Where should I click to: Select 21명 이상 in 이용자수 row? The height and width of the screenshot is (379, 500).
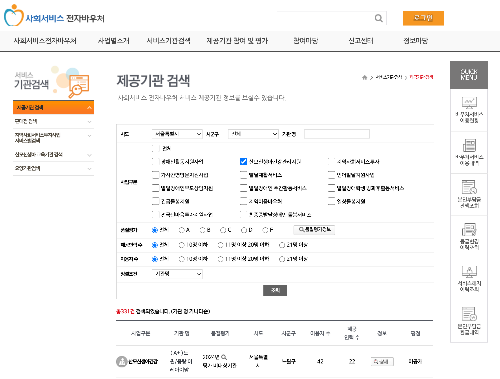point(282,259)
